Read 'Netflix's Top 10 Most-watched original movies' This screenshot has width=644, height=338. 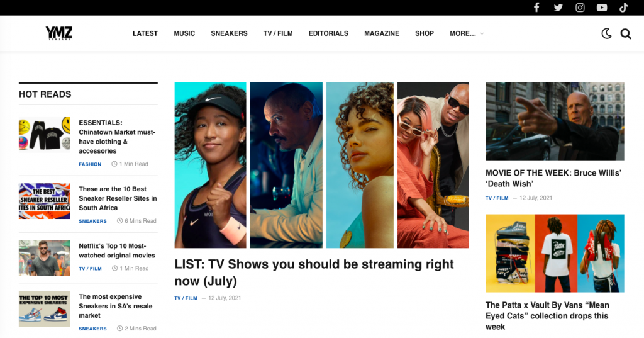coord(117,251)
